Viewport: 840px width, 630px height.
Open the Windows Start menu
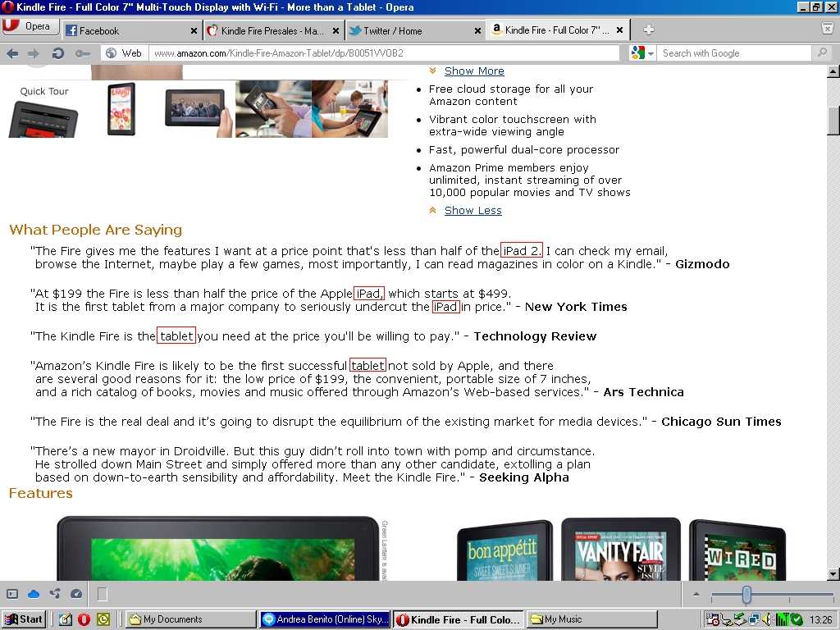coord(23,619)
